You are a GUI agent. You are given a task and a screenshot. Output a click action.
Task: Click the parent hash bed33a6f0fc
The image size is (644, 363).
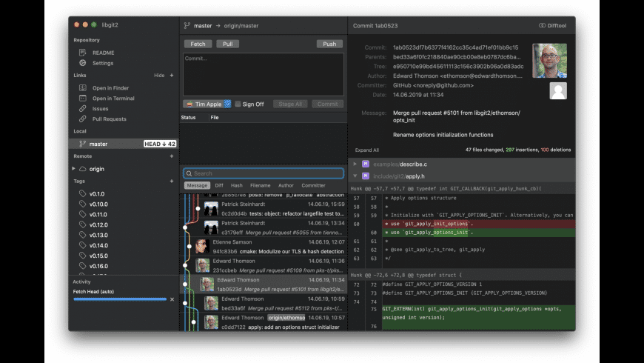456,57
